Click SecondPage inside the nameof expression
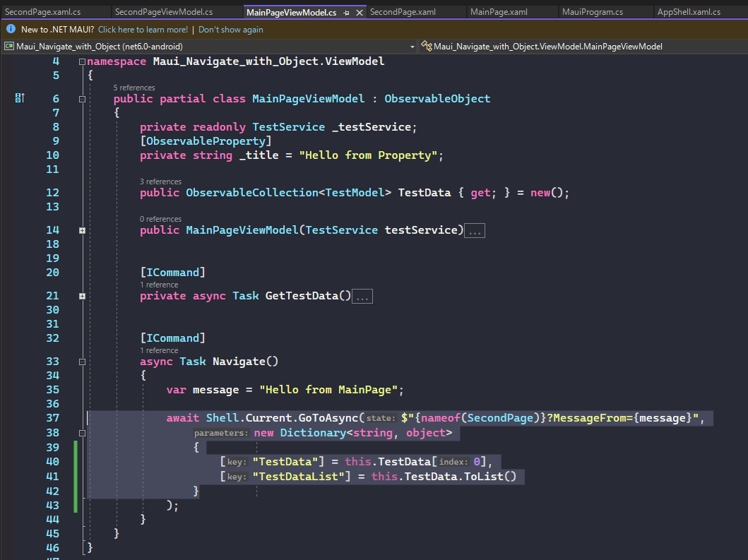The image size is (748, 560). tap(500, 418)
